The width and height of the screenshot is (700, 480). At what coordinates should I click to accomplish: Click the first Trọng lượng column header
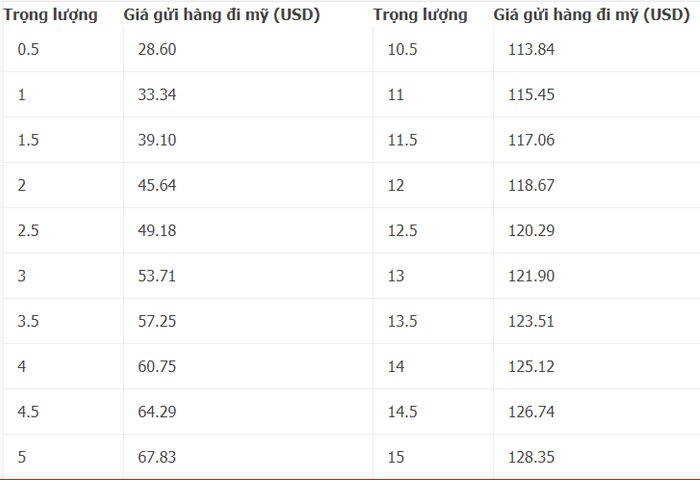50,15
